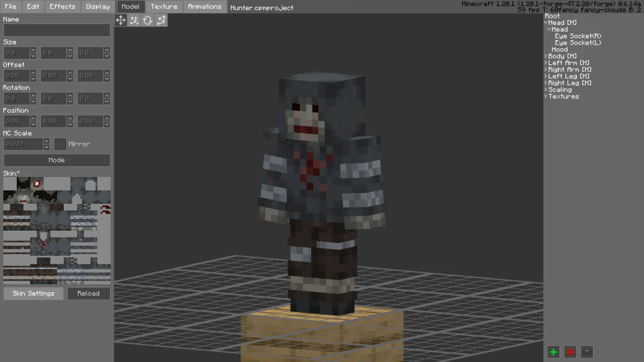The image size is (644, 362).
Task: Expand the Textures tree node
Action: pos(546,97)
